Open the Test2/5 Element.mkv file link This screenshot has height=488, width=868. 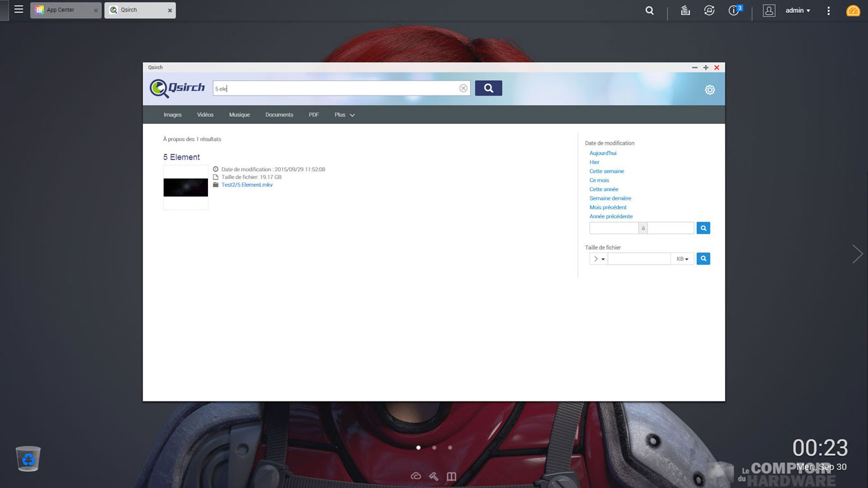pos(247,185)
